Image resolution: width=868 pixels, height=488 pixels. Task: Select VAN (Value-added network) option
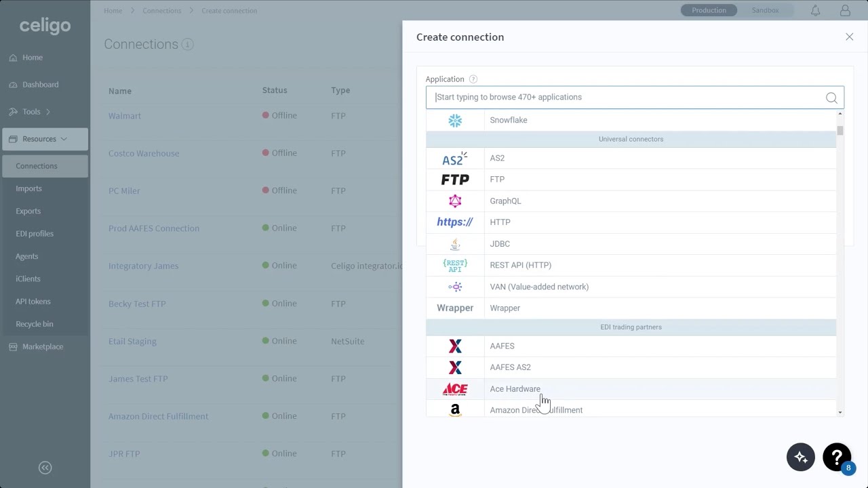(631, 287)
